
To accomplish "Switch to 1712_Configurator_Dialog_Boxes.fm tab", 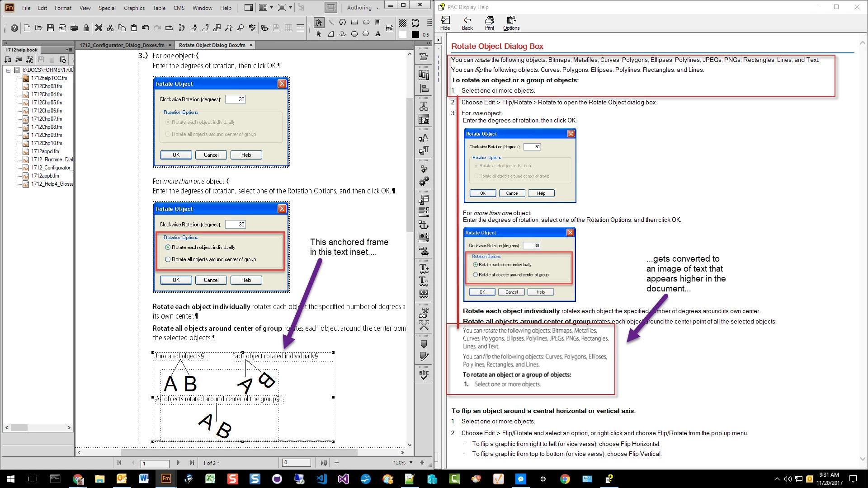I will 122,45.
